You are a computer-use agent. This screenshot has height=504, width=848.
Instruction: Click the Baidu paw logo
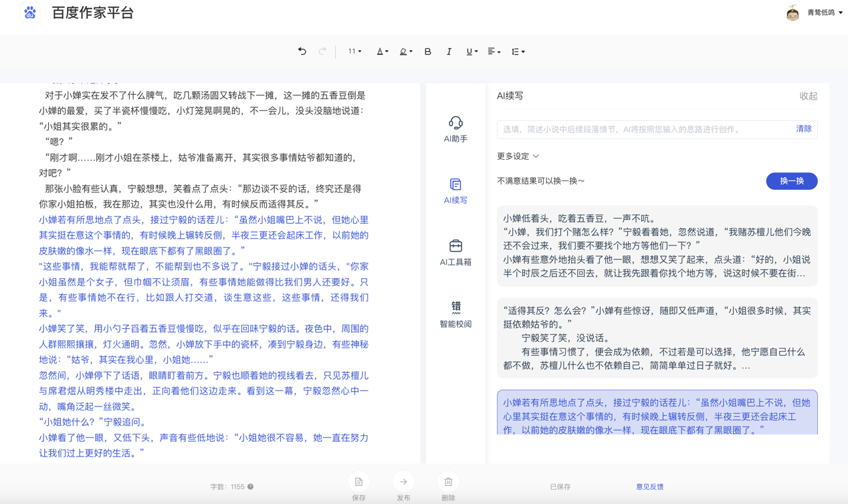(x=30, y=13)
